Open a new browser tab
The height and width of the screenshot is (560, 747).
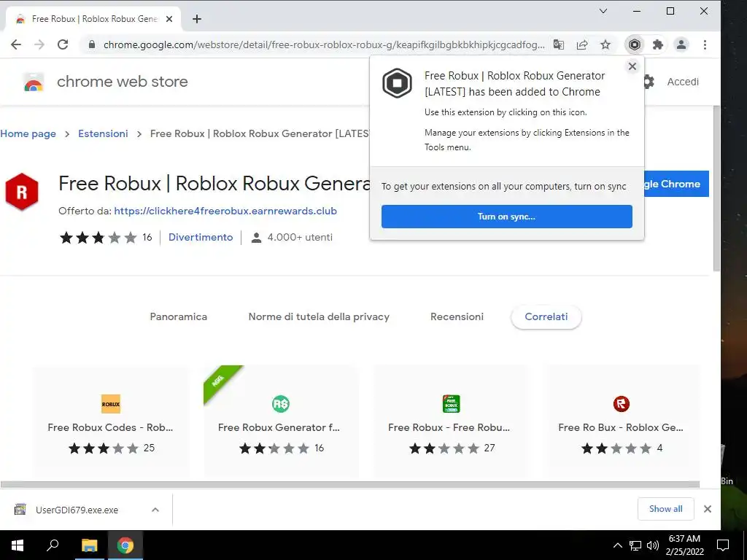click(x=197, y=19)
